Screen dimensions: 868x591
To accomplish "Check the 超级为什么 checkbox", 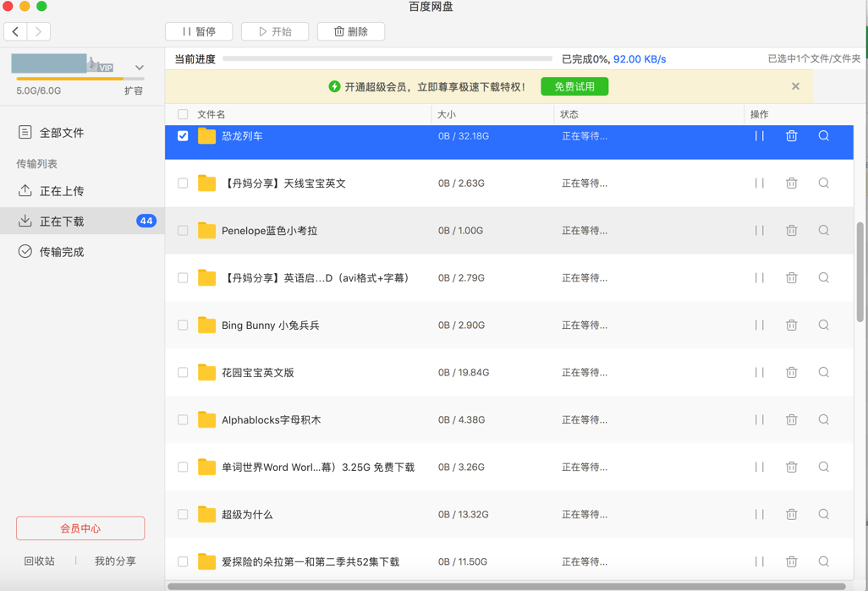I will [x=183, y=514].
